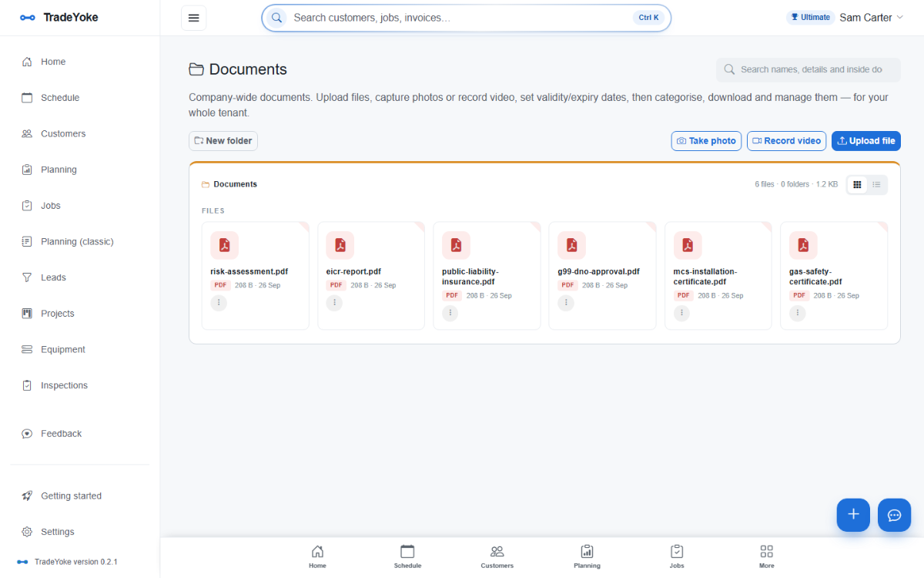Click the g99-dno-approval.pdf PDF icon
Screen dimensions: 924x578
[571, 245]
